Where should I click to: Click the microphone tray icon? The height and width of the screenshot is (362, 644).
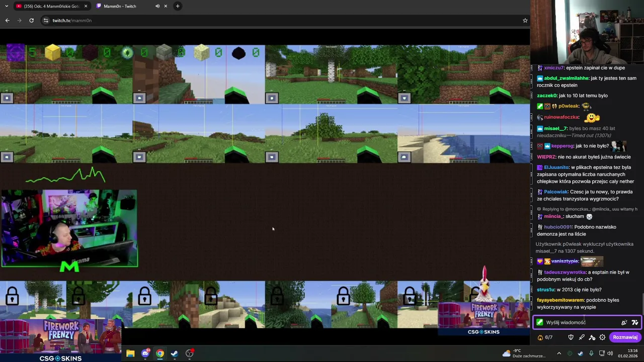pos(591,353)
